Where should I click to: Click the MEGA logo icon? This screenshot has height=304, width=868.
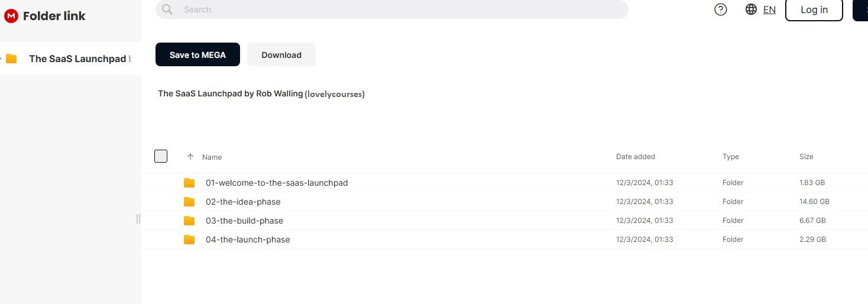click(11, 16)
